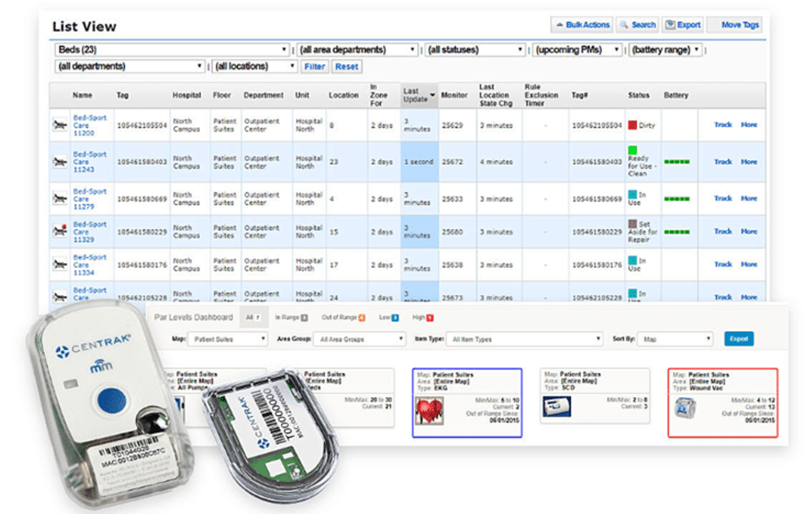Click the EKG par level card
Screen dimensions: 812x514
467,402
